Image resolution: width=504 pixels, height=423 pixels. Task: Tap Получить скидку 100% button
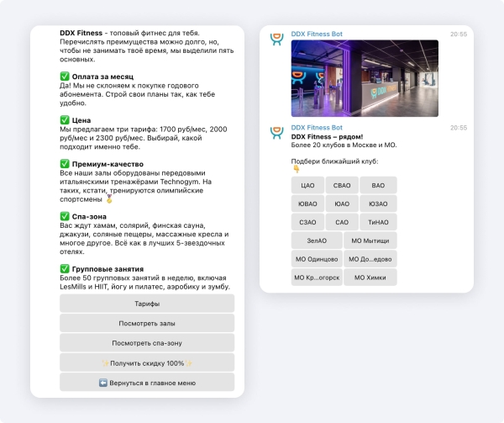pos(147,362)
